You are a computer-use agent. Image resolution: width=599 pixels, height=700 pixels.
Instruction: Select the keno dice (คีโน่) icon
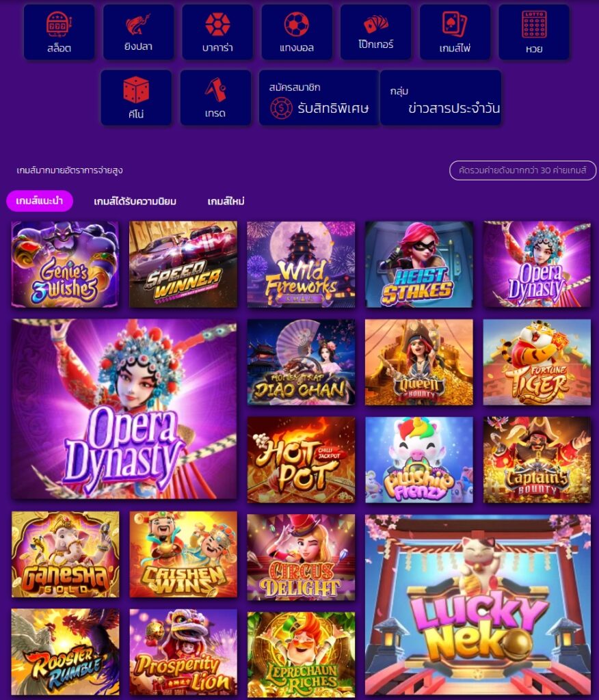tap(136, 97)
